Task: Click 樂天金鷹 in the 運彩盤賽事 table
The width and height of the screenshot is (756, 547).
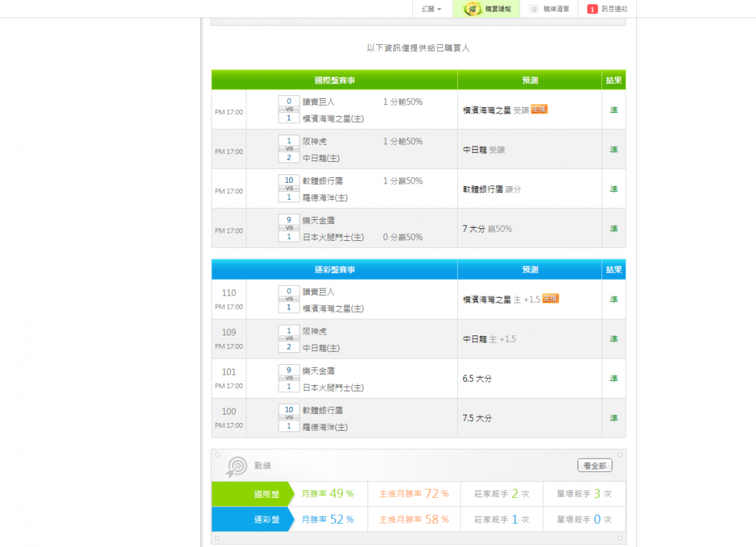Action: [x=318, y=371]
